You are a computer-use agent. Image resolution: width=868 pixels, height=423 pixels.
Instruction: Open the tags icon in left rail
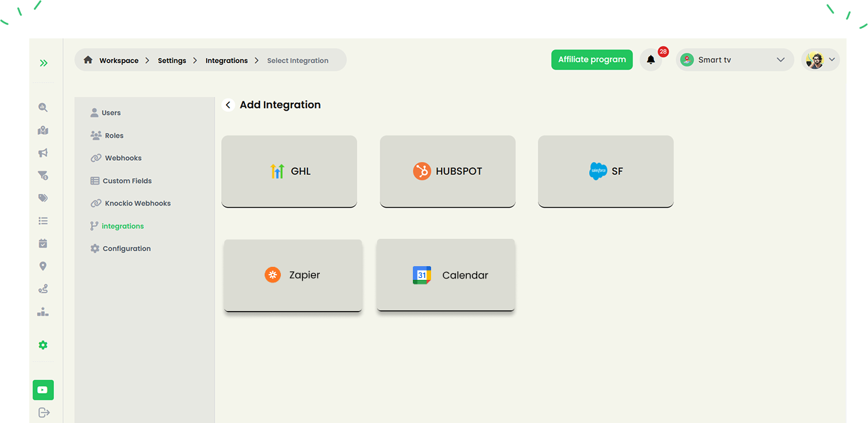(x=43, y=198)
